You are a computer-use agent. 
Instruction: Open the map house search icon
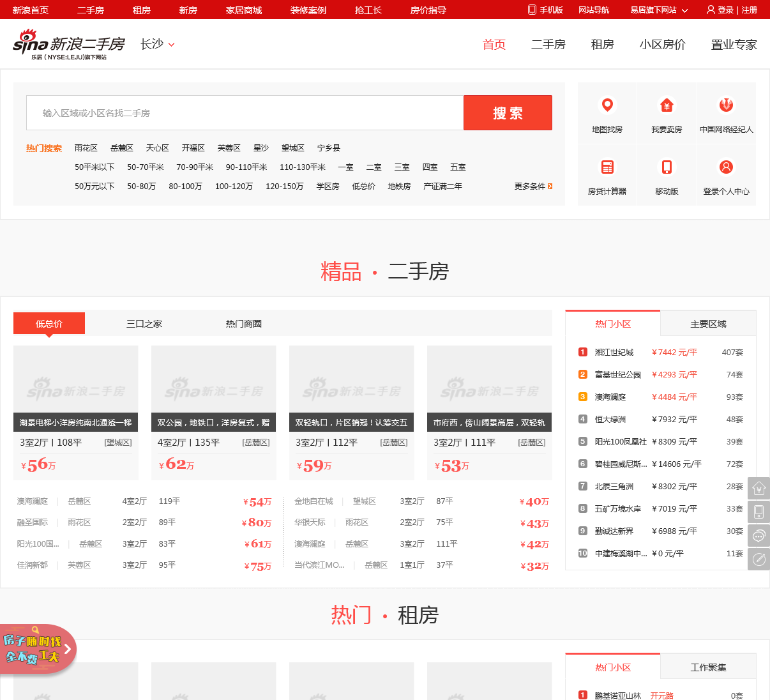(x=607, y=105)
